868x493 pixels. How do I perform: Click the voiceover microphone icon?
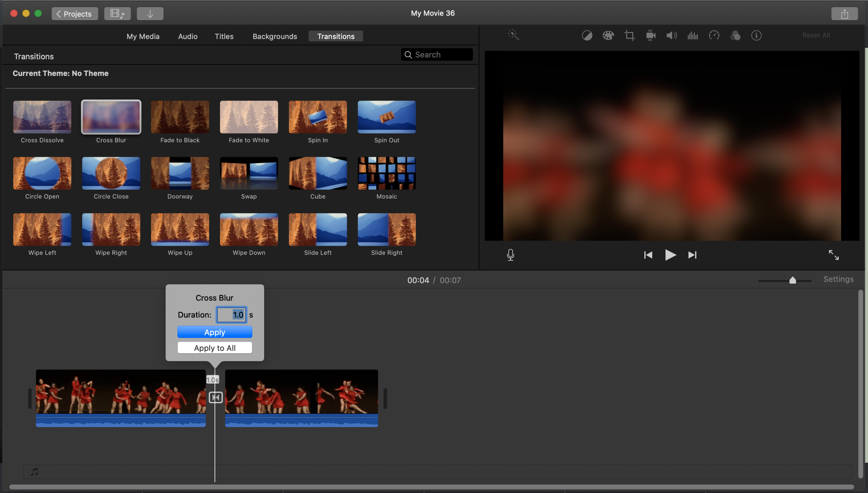[x=510, y=255]
